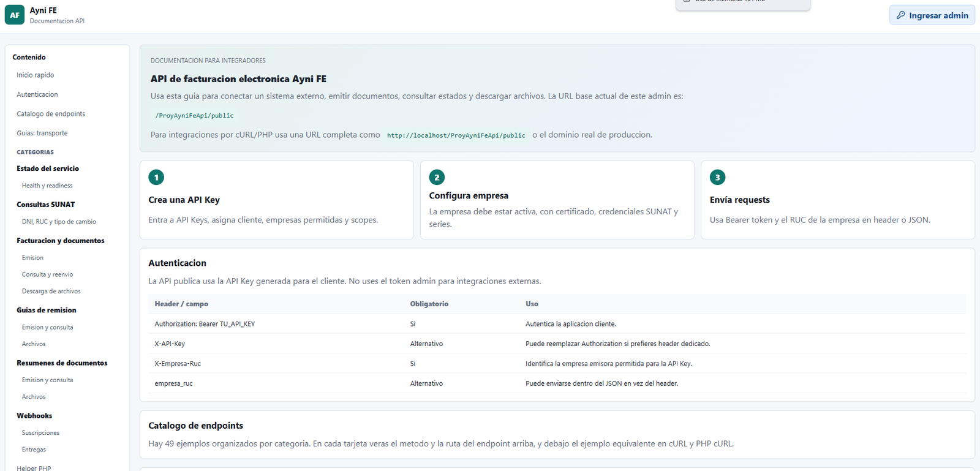Open Archivos under Resumenes de documentos
The height and width of the screenshot is (471, 980).
pos(34,397)
